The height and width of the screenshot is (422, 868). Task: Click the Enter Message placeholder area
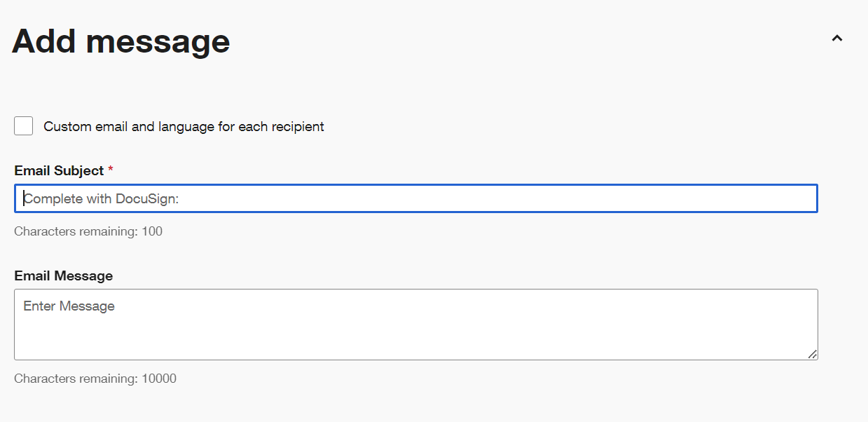coord(69,306)
